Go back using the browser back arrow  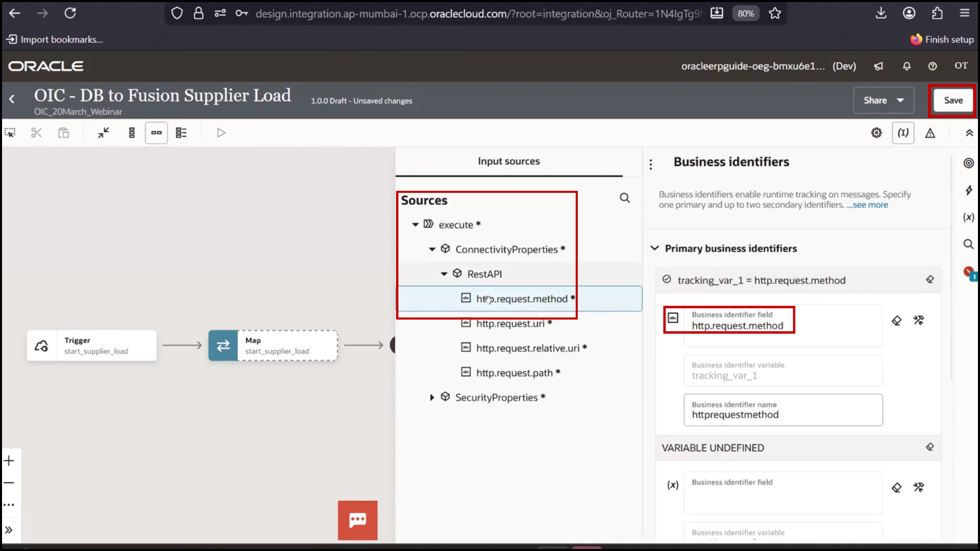15,13
